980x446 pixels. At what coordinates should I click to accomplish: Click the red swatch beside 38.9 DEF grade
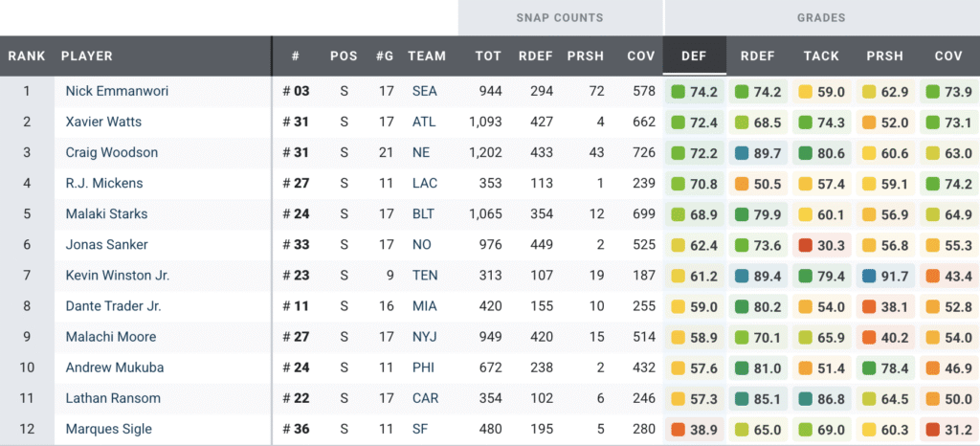tap(679, 429)
